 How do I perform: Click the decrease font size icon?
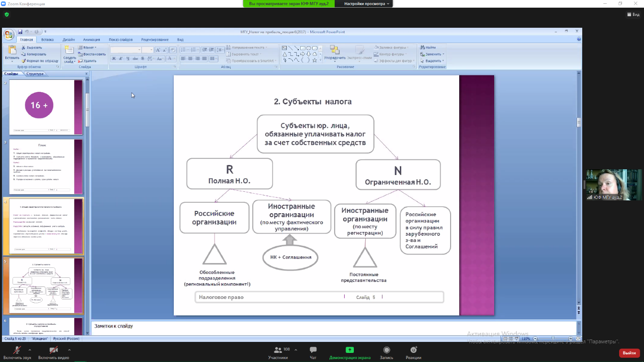pyautogui.click(x=164, y=50)
